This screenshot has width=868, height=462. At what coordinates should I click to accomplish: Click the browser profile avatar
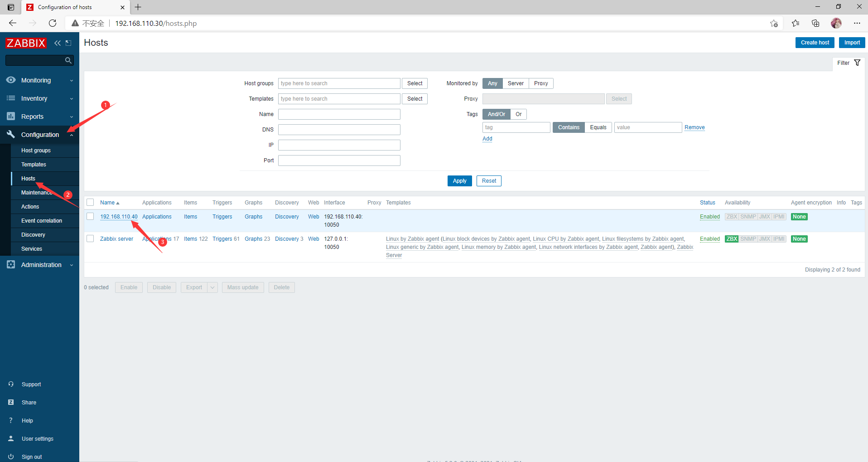tap(836, 23)
